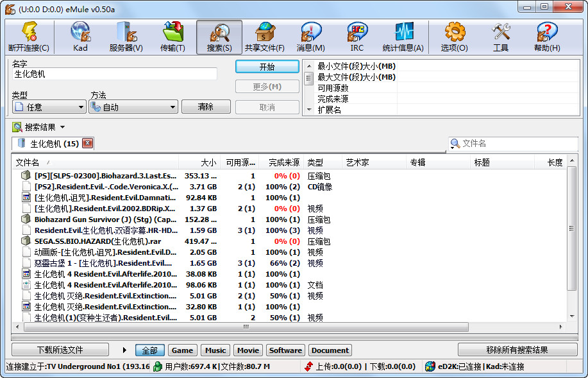Screen dimensions: 588x378
Task: Click the Disconnect (断开连接) toolbar icon
Action: [x=29, y=37]
